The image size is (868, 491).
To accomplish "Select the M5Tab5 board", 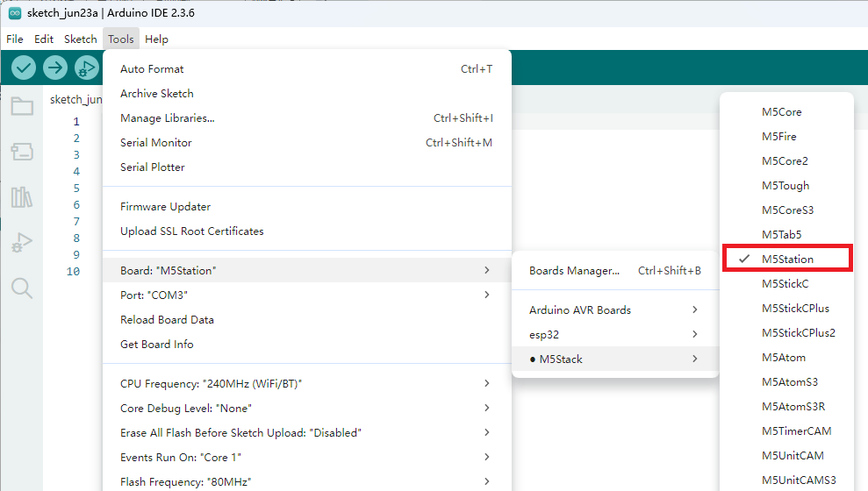I will click(786, 234).
